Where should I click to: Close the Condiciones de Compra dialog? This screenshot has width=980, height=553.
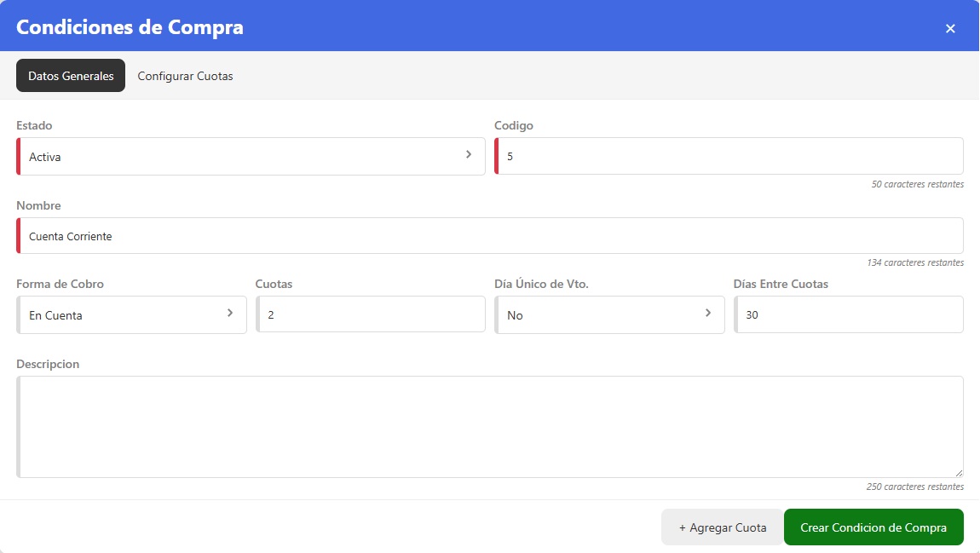(x=950, y=28)
